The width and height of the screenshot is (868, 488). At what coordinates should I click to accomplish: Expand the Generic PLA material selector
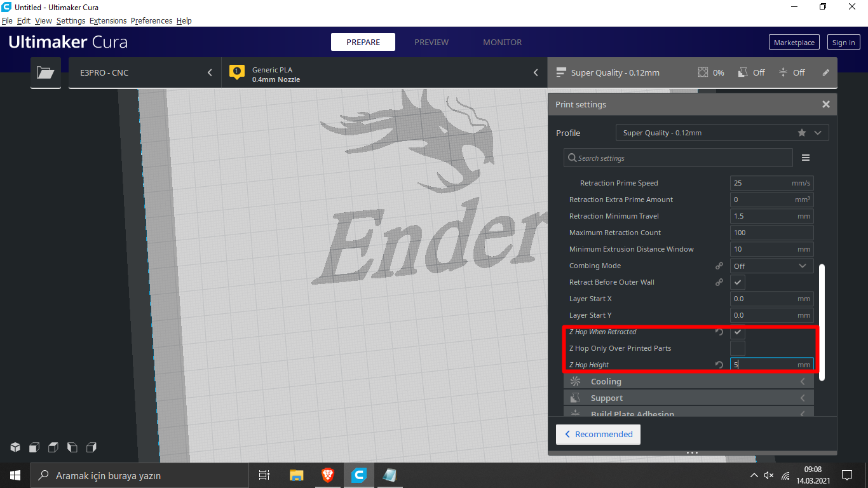point(384,72)
